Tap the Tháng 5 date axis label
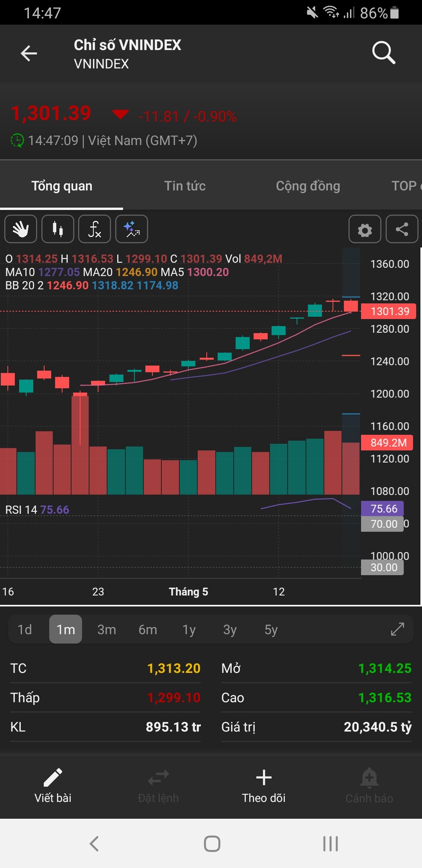Image resolution: width=422 pixels, height=868 pixels. click(x=188, y=592)
